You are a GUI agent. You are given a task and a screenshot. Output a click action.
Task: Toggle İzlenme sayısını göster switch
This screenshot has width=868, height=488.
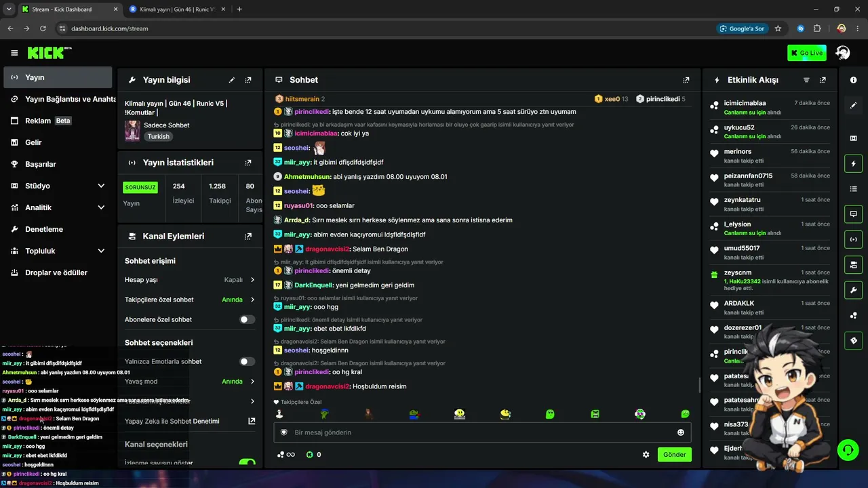248,463
